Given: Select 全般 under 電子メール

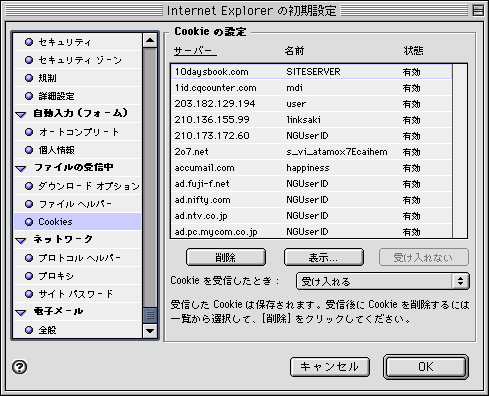Looking at the screenshot, I should (77, 330).
